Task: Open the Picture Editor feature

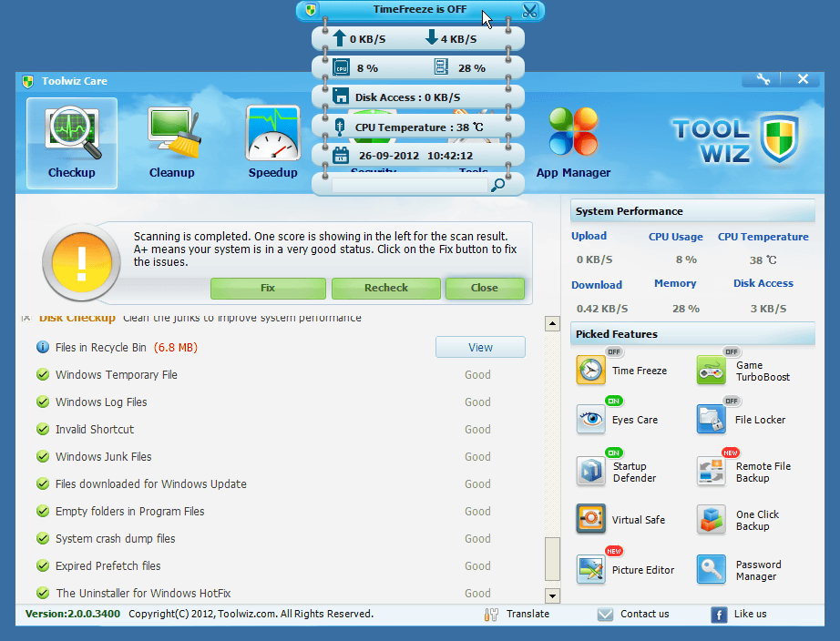Action: click(x=591, y=570)
